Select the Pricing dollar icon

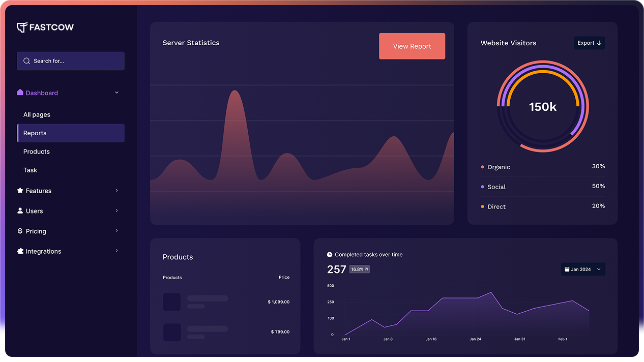pos(20,231)
